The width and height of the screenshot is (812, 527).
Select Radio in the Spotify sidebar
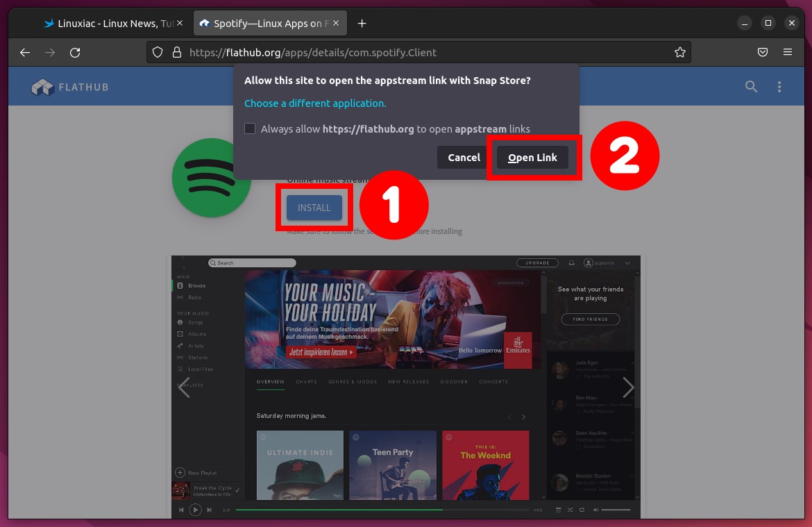tap(189, 297)
